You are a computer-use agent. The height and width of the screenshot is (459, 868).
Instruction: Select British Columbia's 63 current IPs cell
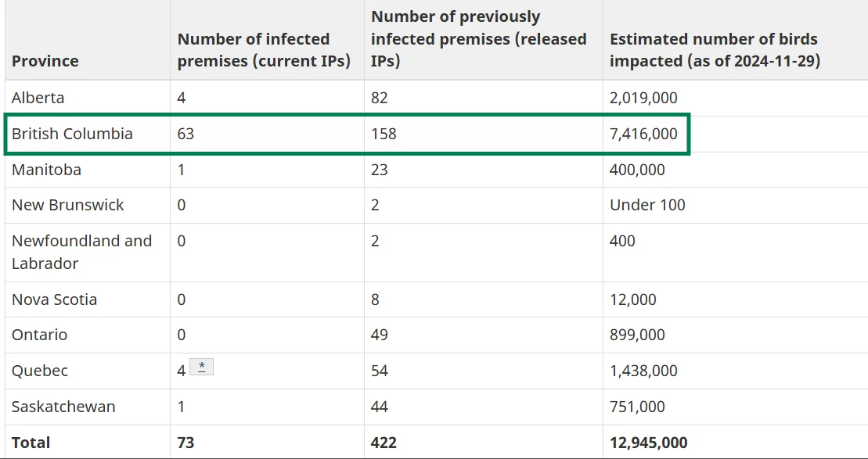185,134
